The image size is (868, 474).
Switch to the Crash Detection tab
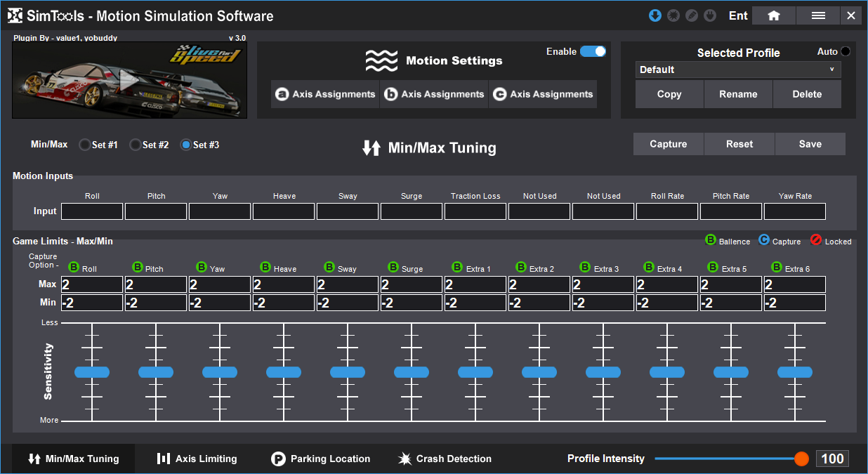pos(445,459)
